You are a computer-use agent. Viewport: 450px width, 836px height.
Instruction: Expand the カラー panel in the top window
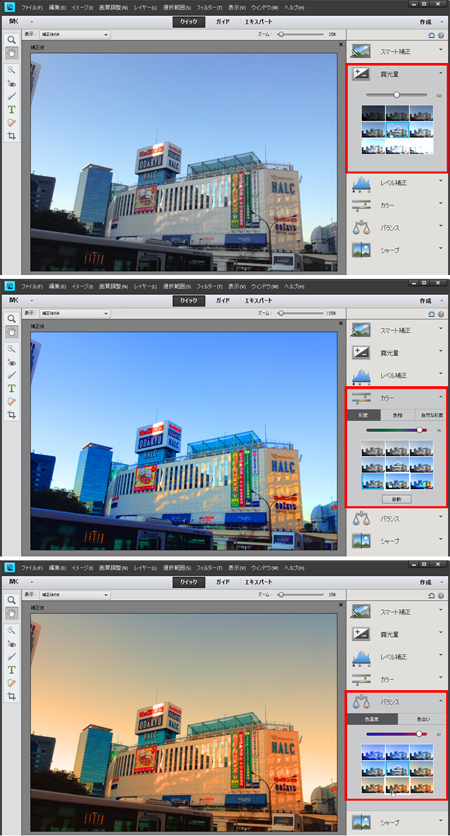pos(441,203)
